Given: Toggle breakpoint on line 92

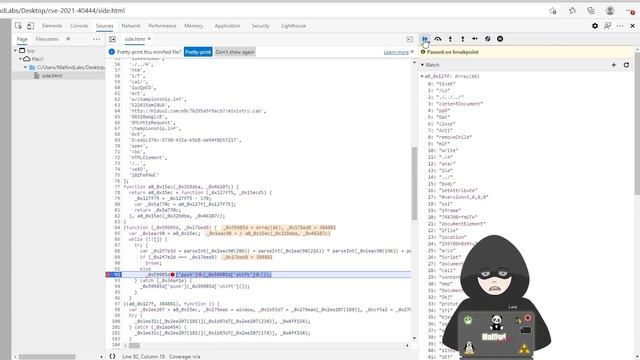Looking at the screenshot, I should [x=115, y=275].
